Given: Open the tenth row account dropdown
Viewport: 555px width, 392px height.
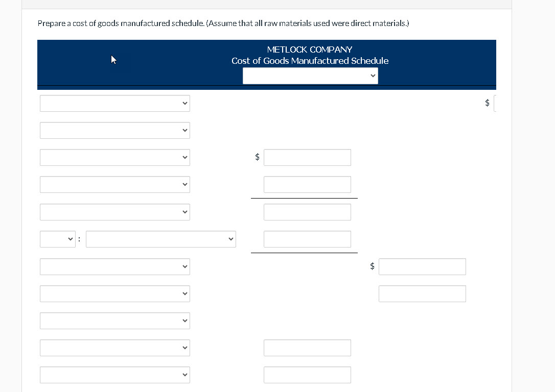Looking at the screenshot, I should click(114, 348).
